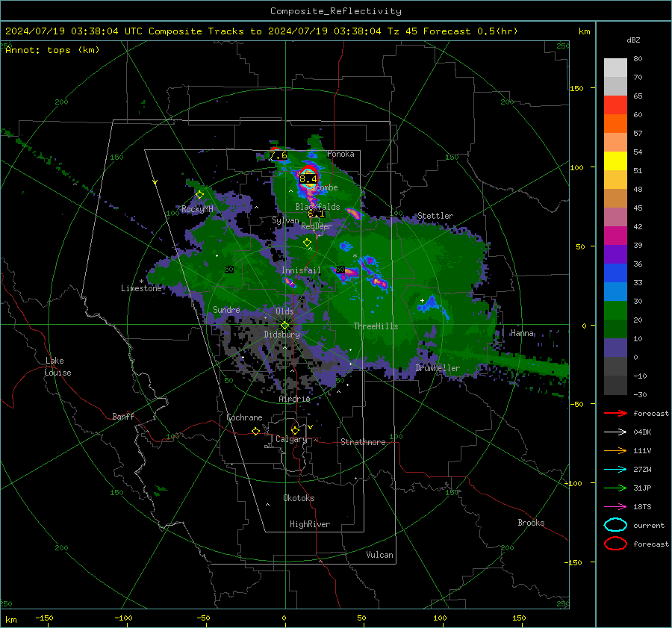
Task: Click the Strathmore label
Action: click(363, 442)
